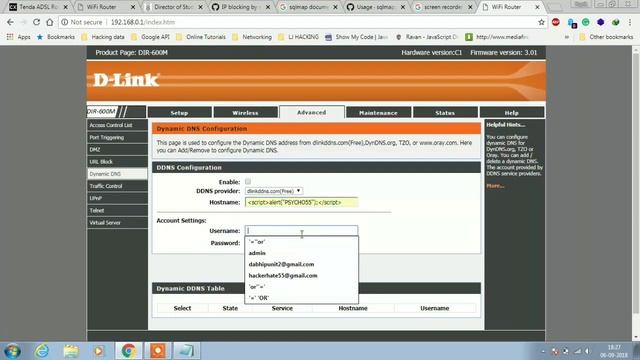Switch to sqlmap documentation tab

click(x=308, y=7)
